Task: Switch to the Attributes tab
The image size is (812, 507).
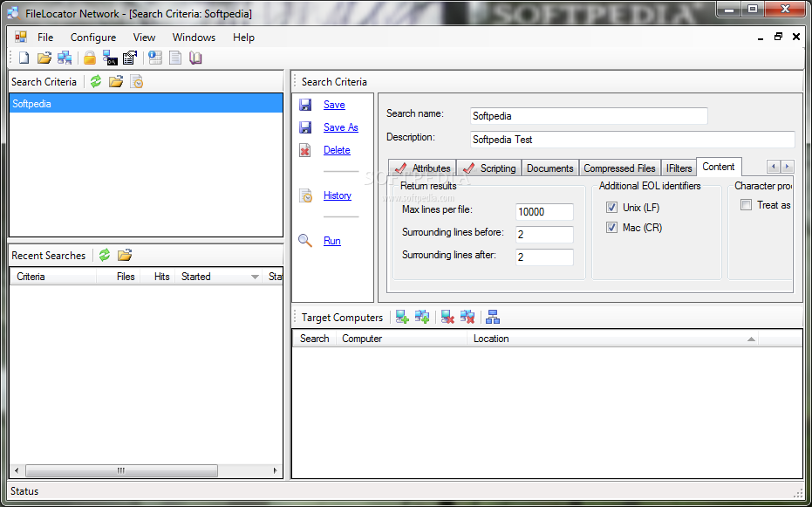Action: [422, 168]
